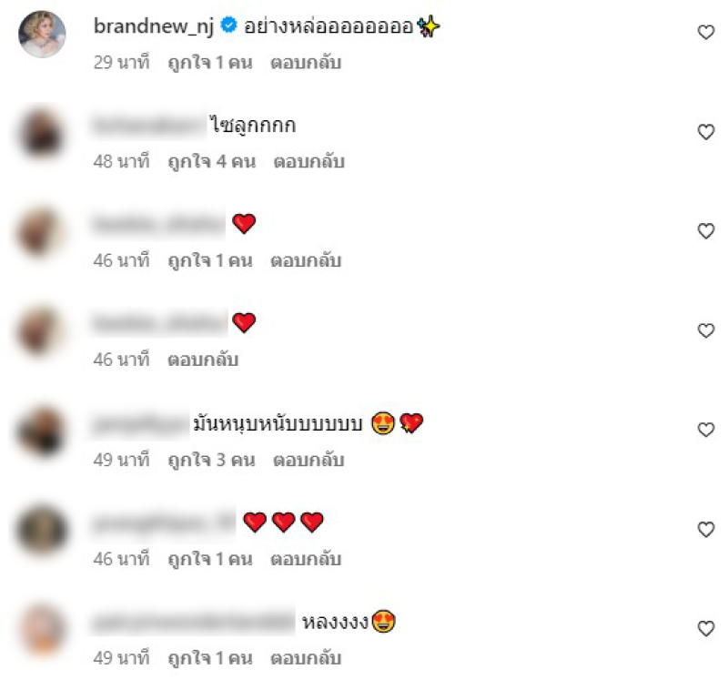Open avatar of ไซลูกกกก commenter

click(42, 134)
